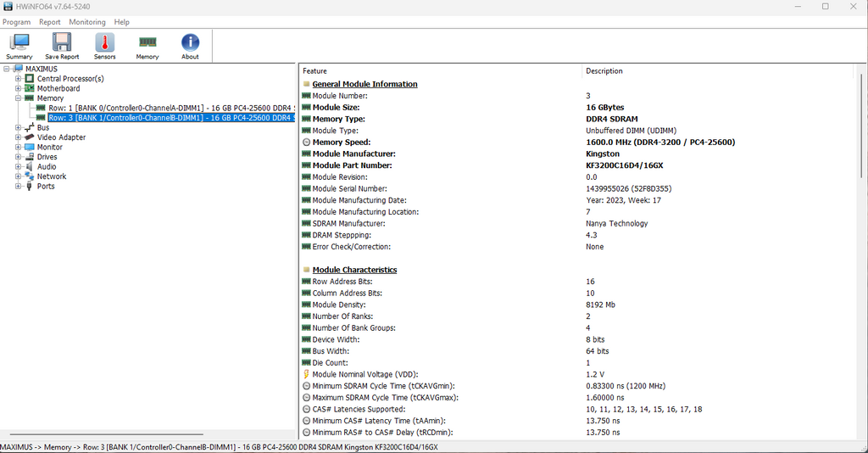
Task: Expand the Central Processor(s) node
Action: click(x=19, y=79)
